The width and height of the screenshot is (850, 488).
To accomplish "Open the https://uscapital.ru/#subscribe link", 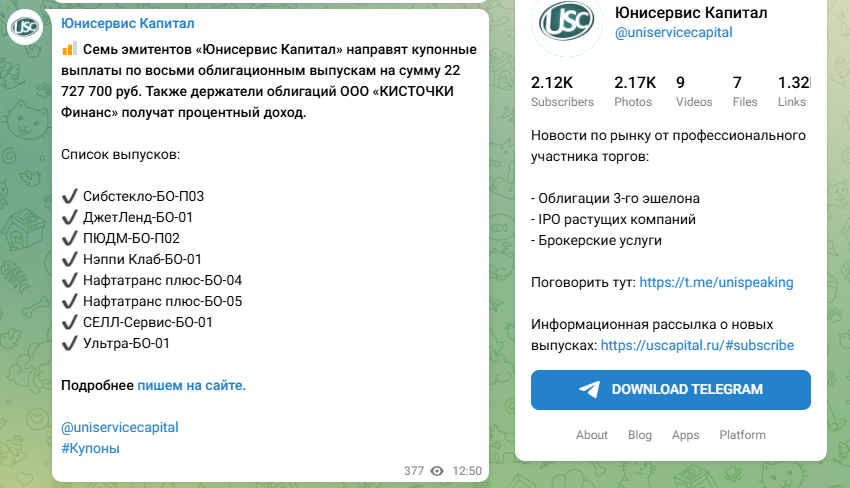I will click(x=697, y=345).
